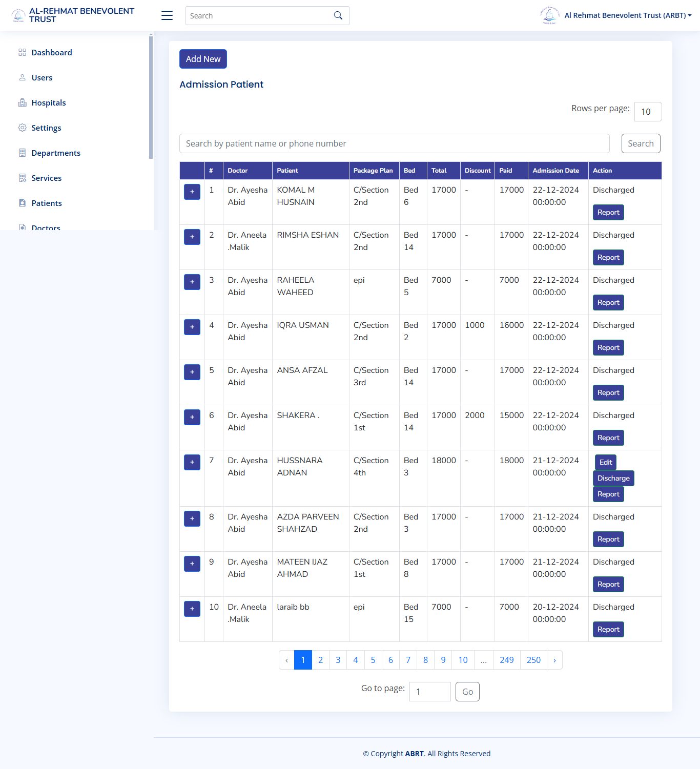Click the Services icon in sidebar
700x769 pixels.
tap(22, 178)
